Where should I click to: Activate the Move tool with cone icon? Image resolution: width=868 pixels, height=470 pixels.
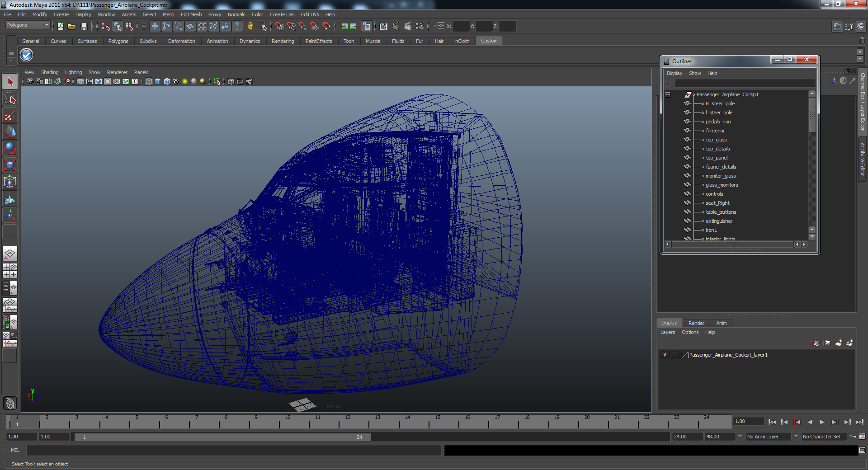click(x=10, y=132)
